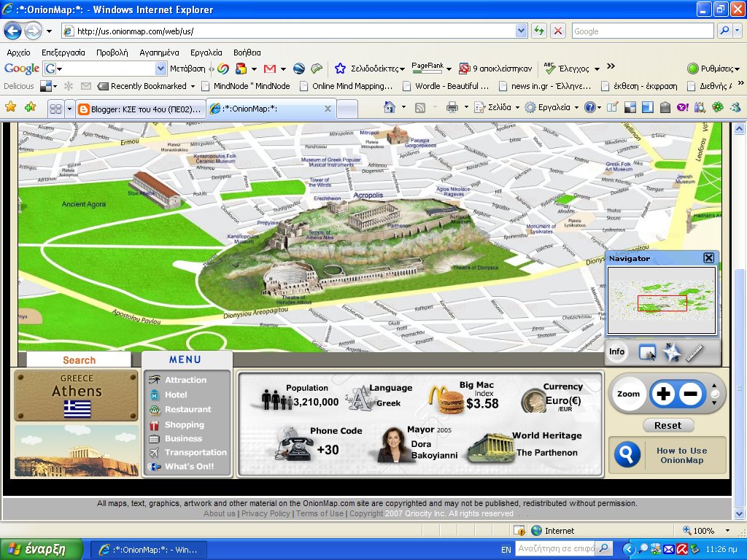Click the How to Use OnionMap help icon

click(627, 455)
